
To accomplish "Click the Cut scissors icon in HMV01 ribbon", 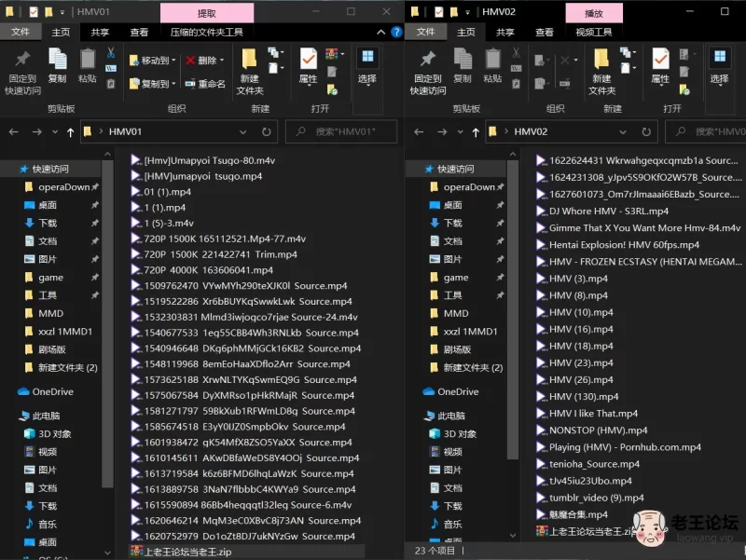I will 110,53.
